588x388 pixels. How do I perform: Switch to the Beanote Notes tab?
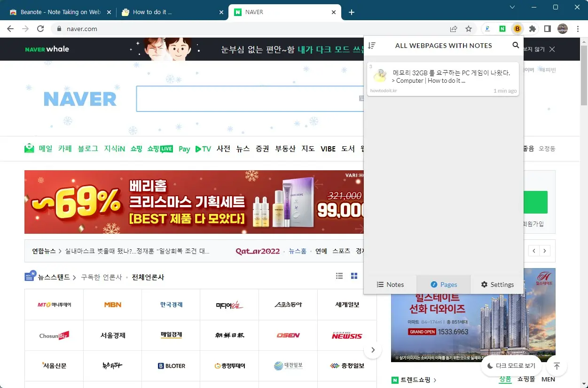click(391, 284)
